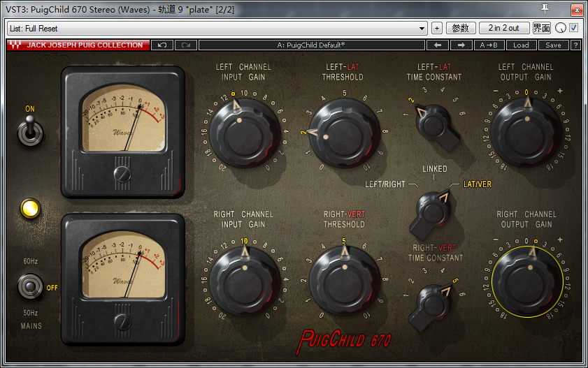Flip the ON power toggle switch
The image size is (588, 368).
point(30,131)
